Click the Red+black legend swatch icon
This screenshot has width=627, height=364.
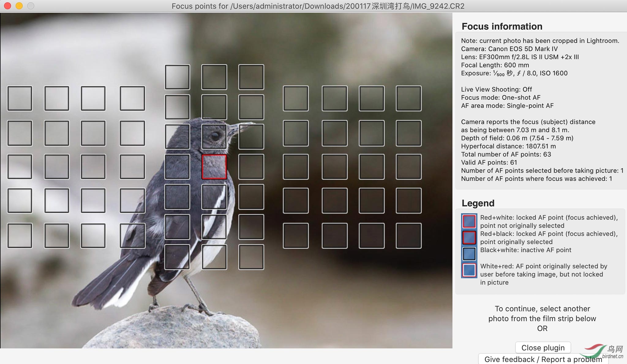[469, 238]
